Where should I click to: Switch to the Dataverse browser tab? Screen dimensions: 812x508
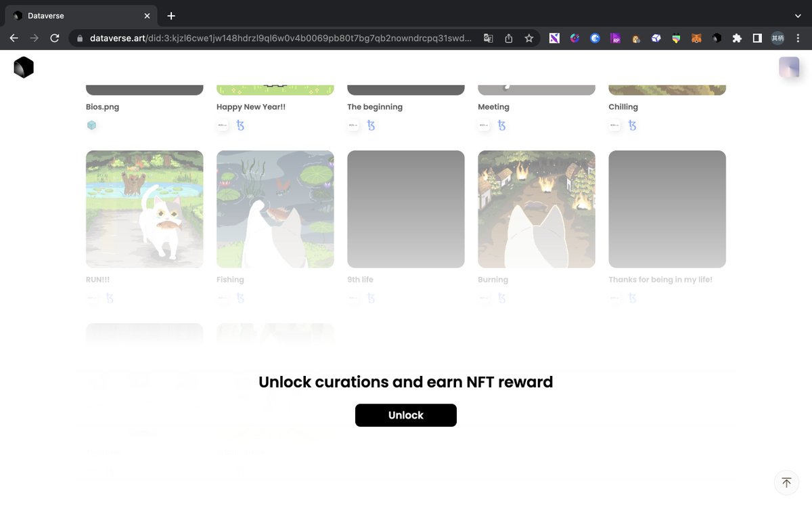pos(74,15)
